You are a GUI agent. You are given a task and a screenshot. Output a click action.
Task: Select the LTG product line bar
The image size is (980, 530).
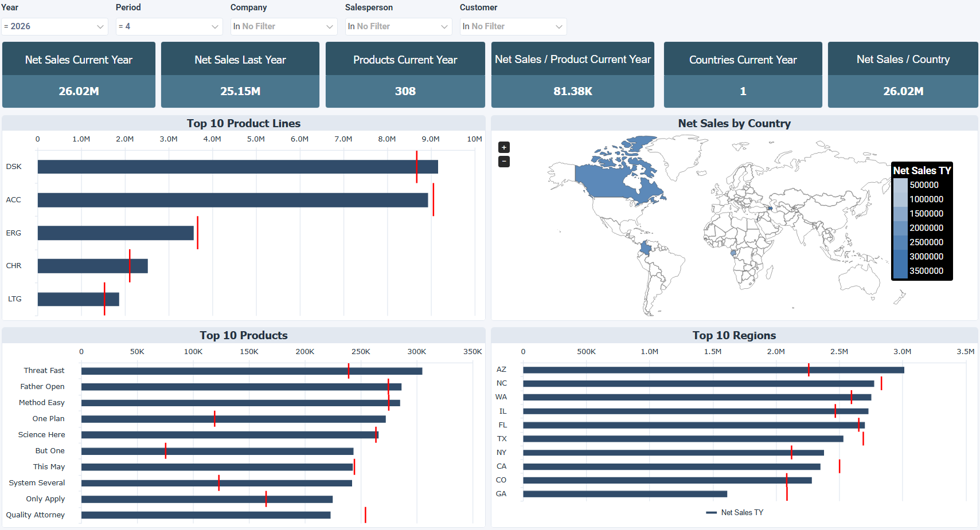[79, 299]
